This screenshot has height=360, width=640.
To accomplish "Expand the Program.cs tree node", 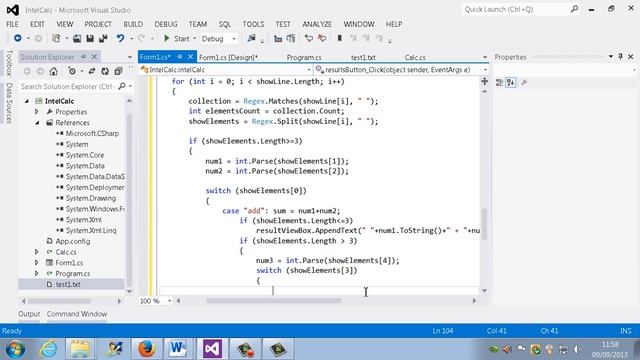I will pos(36,273).
